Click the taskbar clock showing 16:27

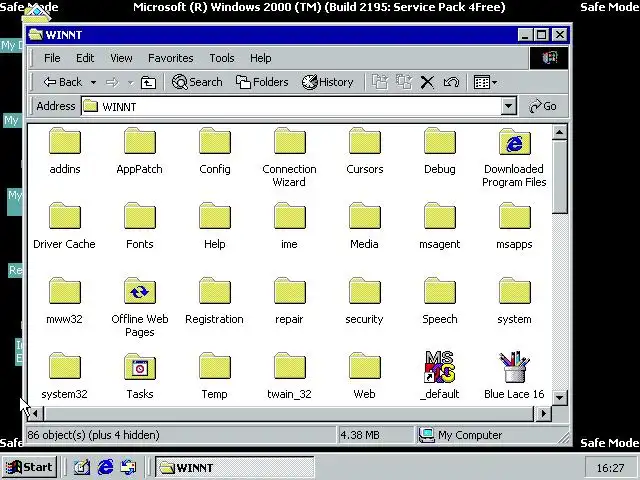pos(610,468)
